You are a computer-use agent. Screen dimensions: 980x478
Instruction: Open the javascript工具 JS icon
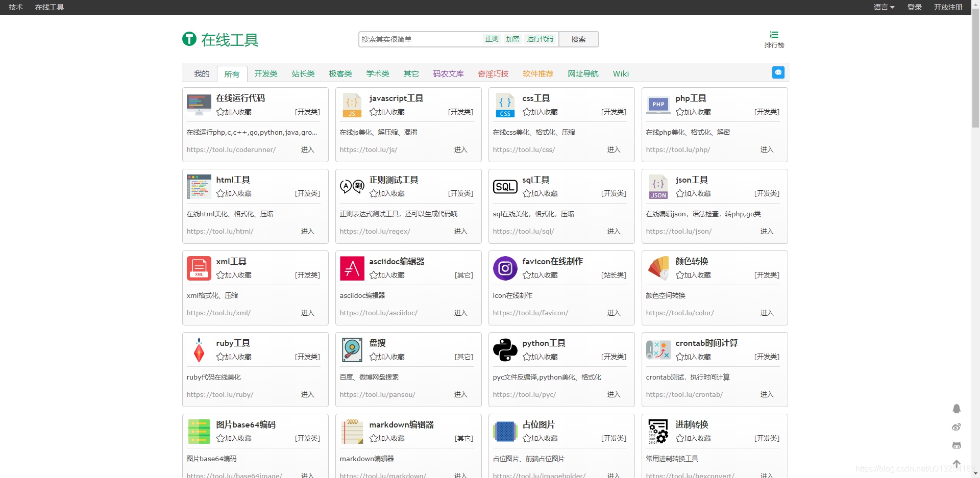(x=352, y=105)
